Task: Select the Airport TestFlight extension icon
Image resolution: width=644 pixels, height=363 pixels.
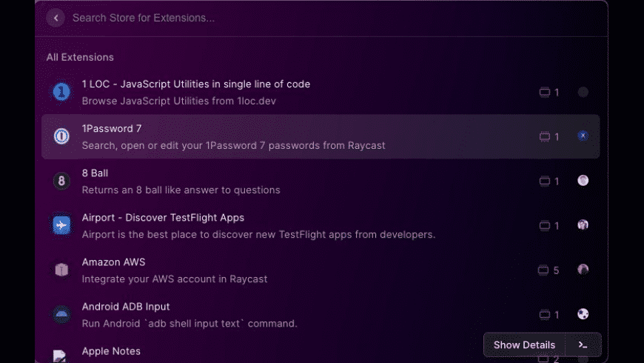Action: [x=61, y=225]
